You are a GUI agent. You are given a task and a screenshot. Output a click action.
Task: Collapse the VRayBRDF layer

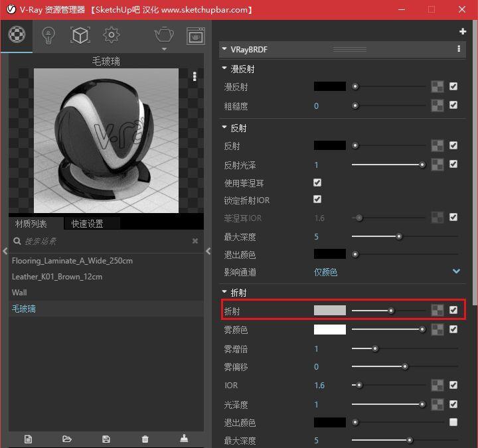coord(224,48)
